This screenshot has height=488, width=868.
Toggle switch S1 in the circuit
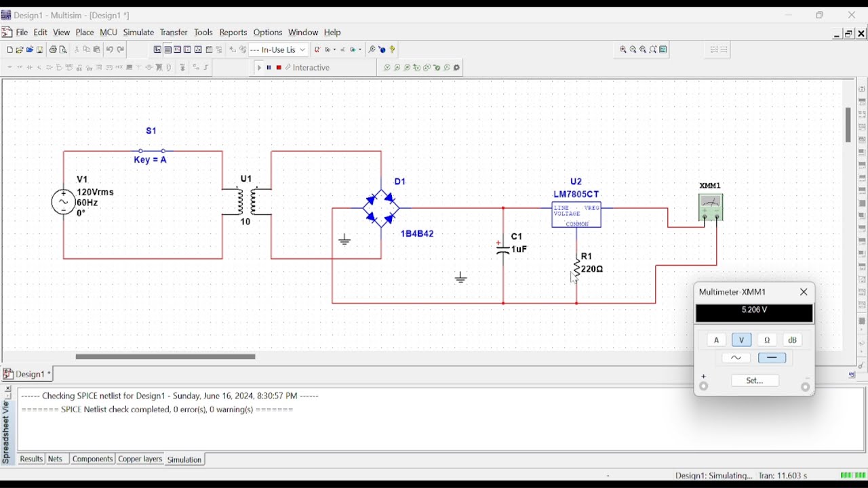152,151
